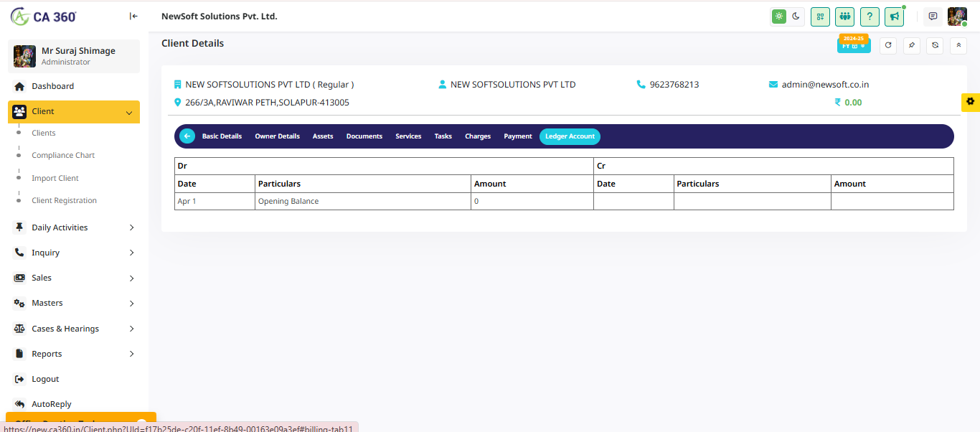
Task: Switch to dark mode moon icon
Action: (796, 16)
